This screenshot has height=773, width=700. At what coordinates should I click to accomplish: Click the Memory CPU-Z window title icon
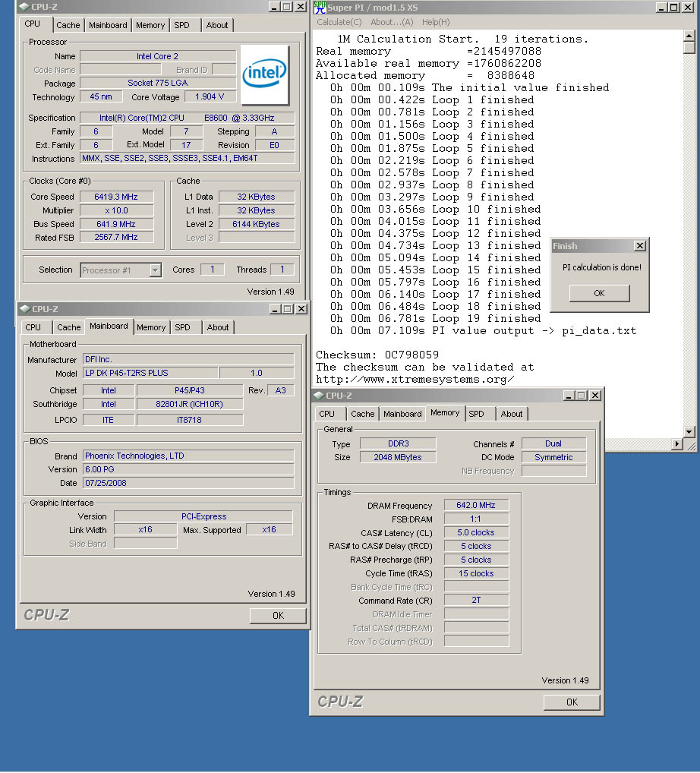[318, 396]
